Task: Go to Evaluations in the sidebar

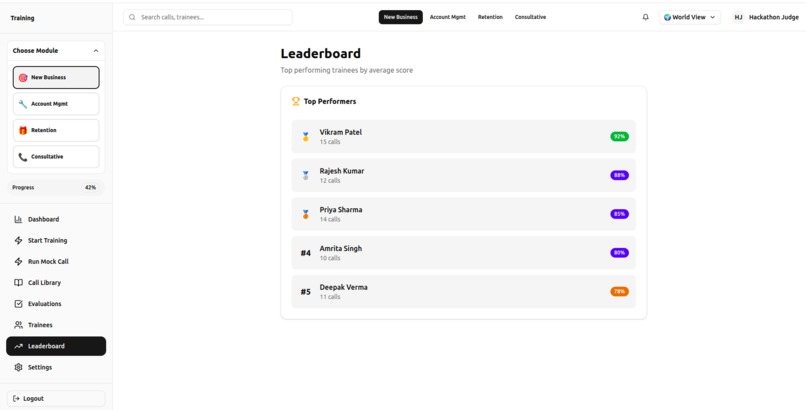Action: click(56, 304)
